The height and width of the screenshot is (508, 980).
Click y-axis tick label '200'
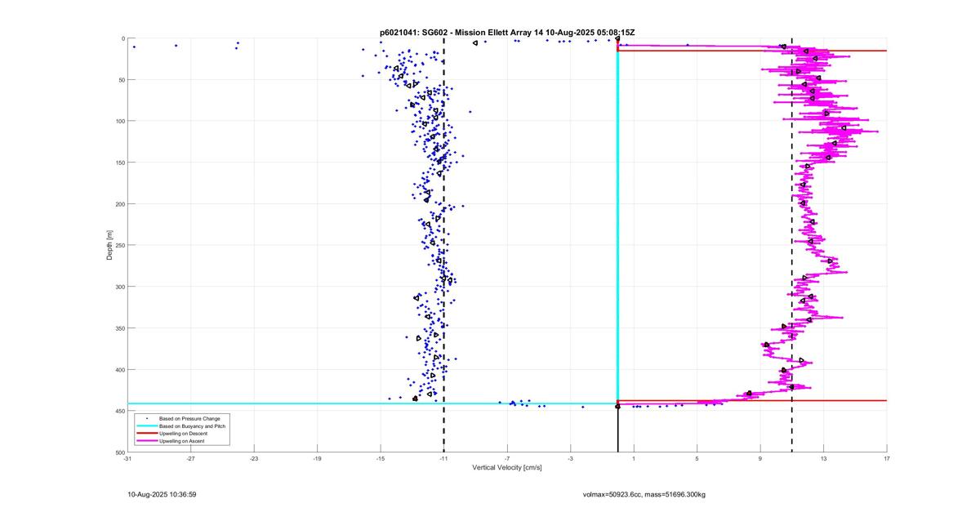point(119,204)
